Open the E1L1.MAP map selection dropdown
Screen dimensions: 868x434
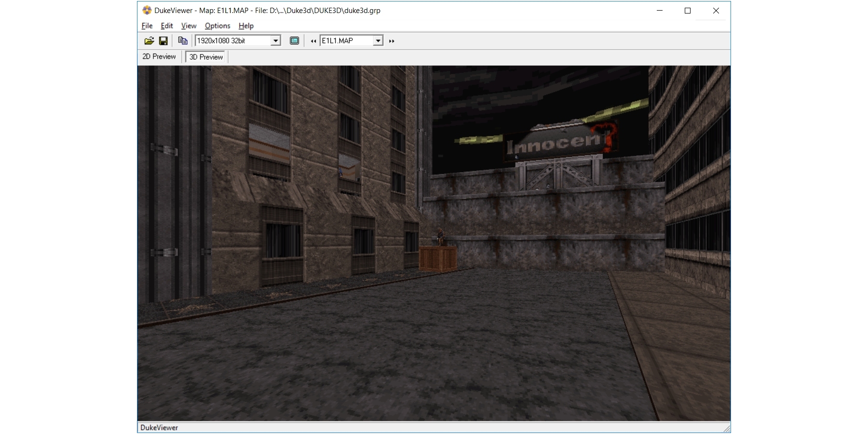coord(378,41)
